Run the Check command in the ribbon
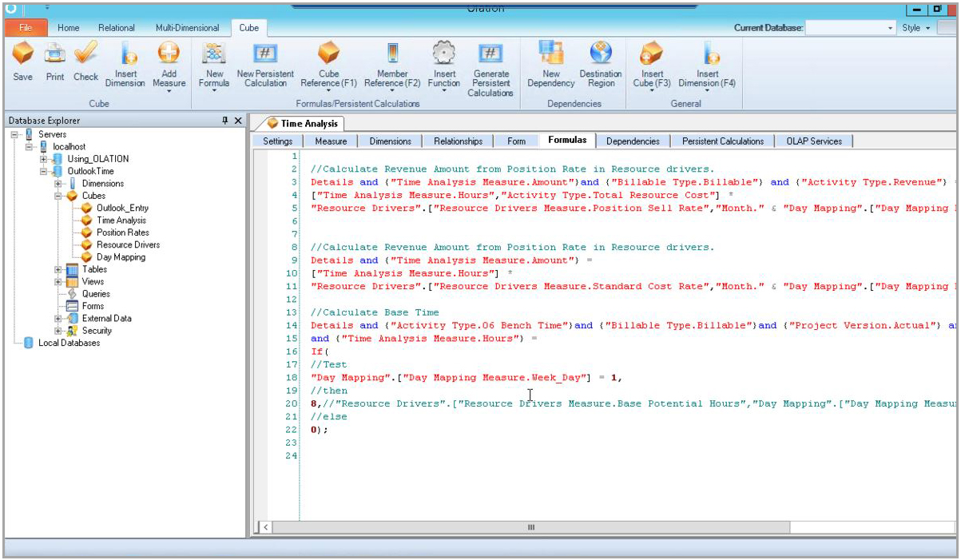Screen dimensions: 961x560 coord(85,54)
